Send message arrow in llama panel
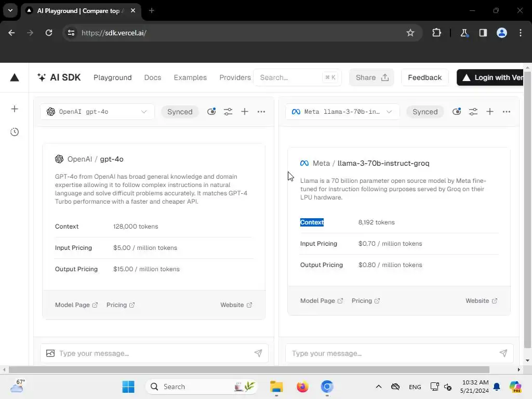This screenshot has width=532, height=399. [503, 353]
